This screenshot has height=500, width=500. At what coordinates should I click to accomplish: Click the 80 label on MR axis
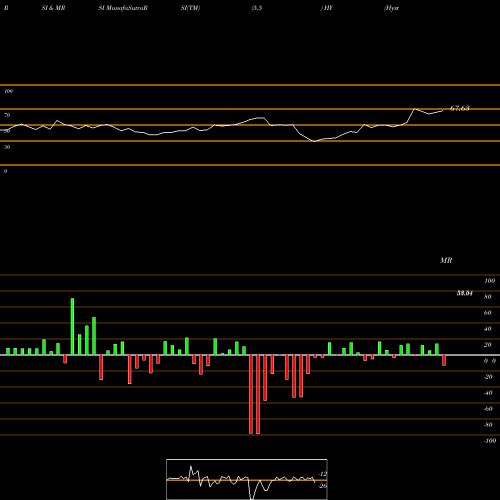pyautogui.click(x=488, y=297)
